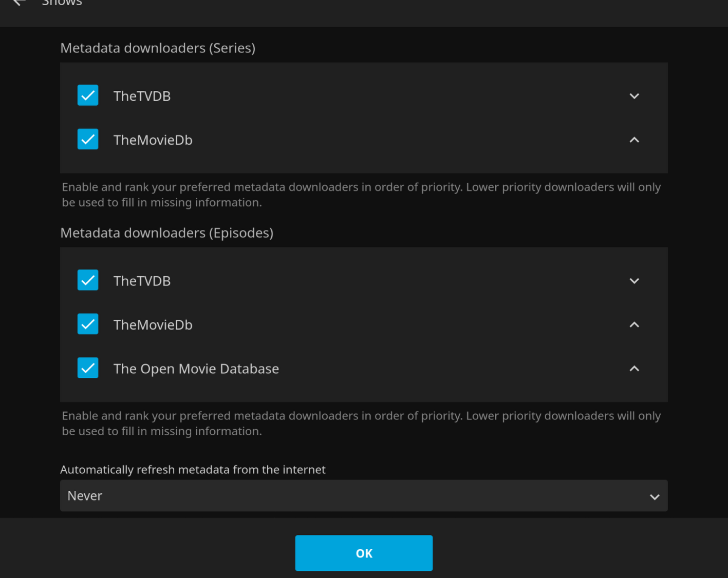Move TheTVDB down in Episodes downloaders
The image size is (728, 578).
click(x=634, y=281)
